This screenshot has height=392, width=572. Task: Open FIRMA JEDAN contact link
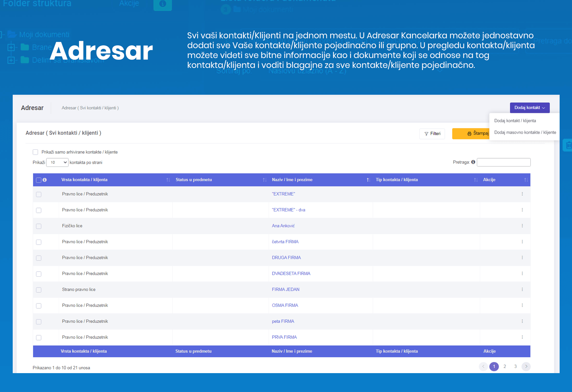pos(285,290)
